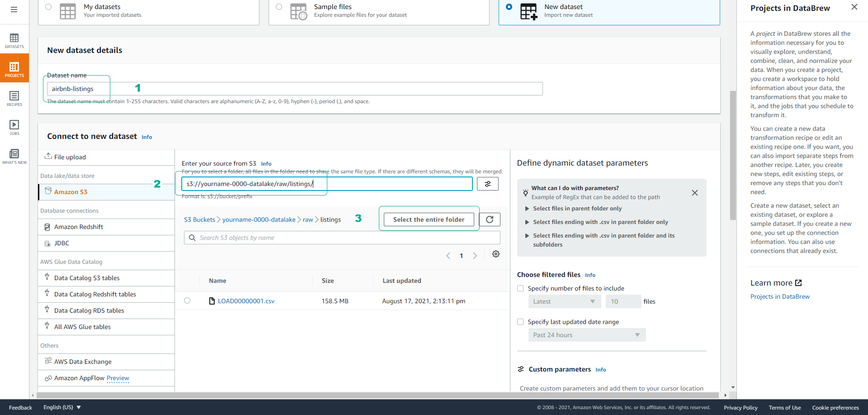Image resolution: width=868 pixels, height=415 pixels.
Task: Open Learn more external link icon
Action: click(798, 283)
